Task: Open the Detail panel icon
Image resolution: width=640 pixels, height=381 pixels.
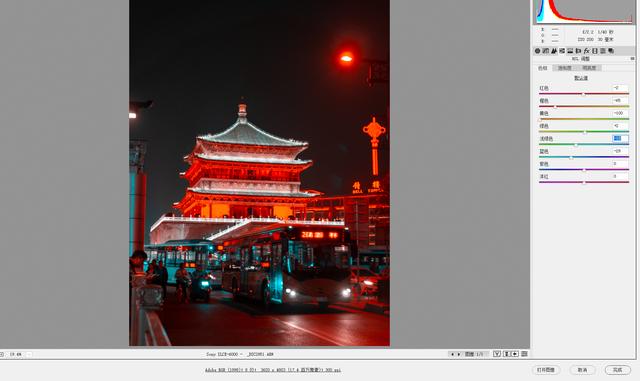Action: [554, 51]
